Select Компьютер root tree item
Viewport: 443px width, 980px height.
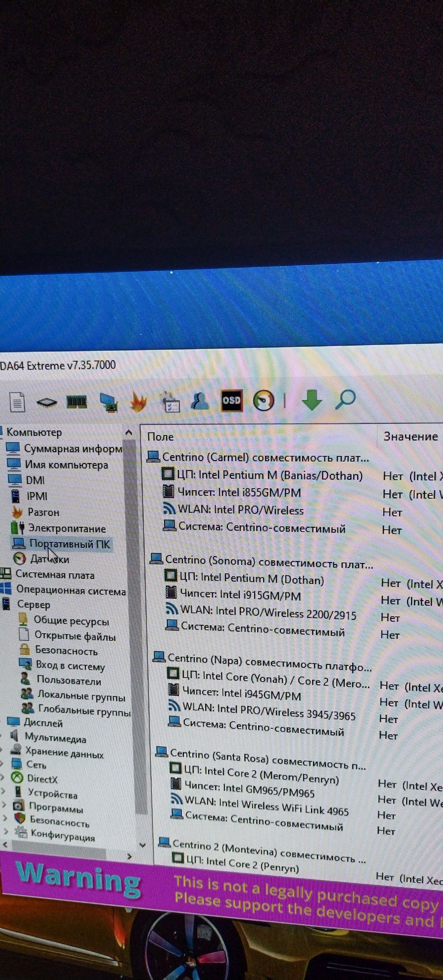pos(34,432)
